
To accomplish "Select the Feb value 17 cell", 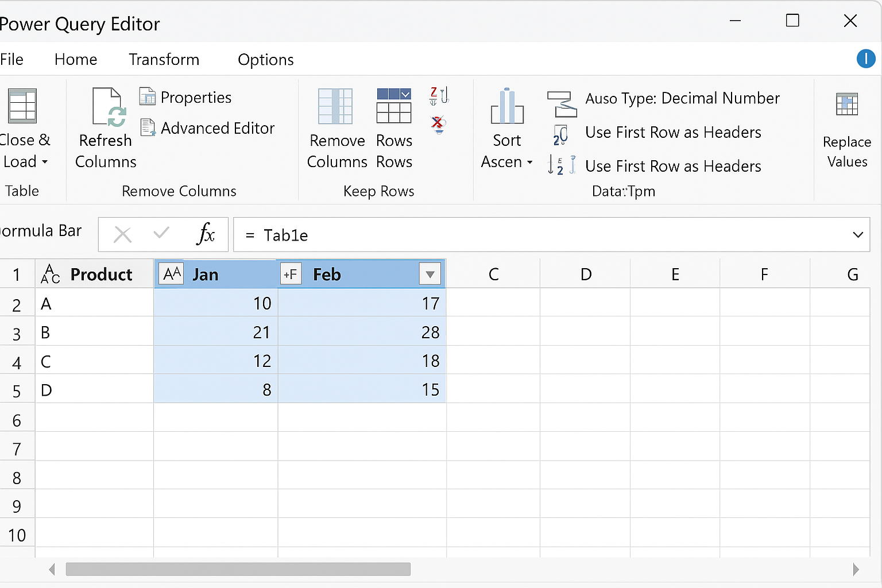I will click(x=362, y=303).
